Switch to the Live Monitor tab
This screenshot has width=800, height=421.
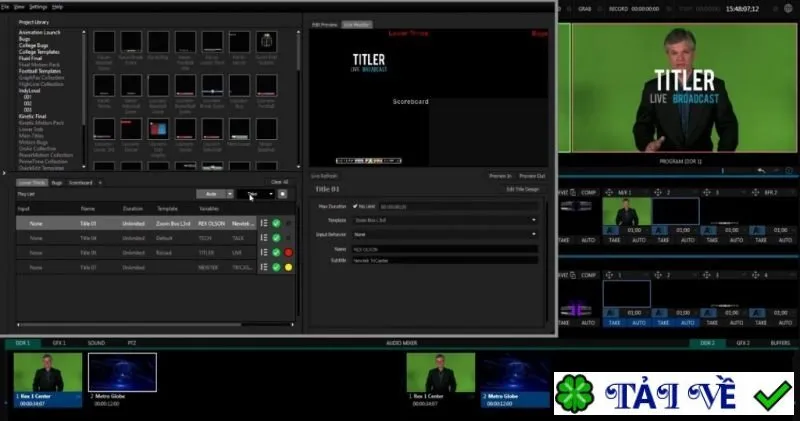coord(357,24)
